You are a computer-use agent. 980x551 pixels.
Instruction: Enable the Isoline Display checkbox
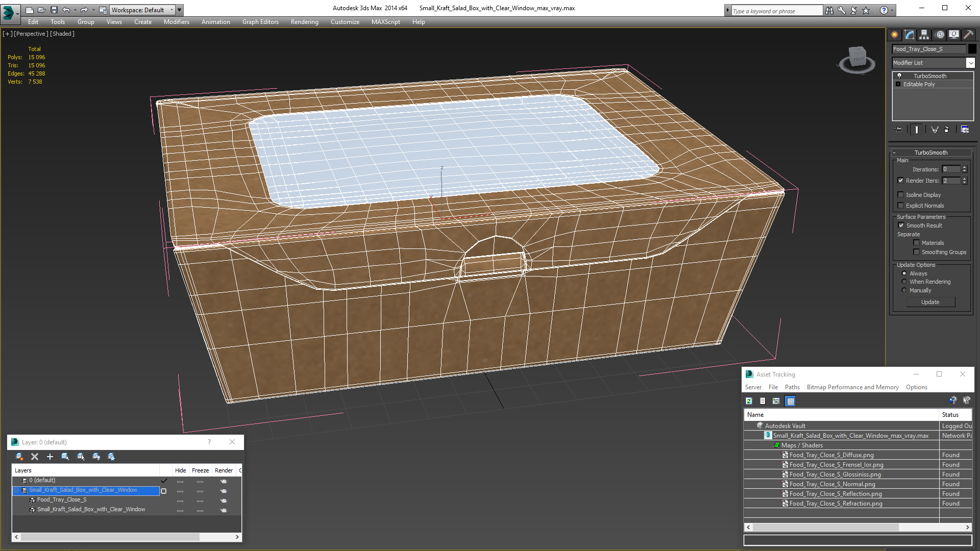901,195
